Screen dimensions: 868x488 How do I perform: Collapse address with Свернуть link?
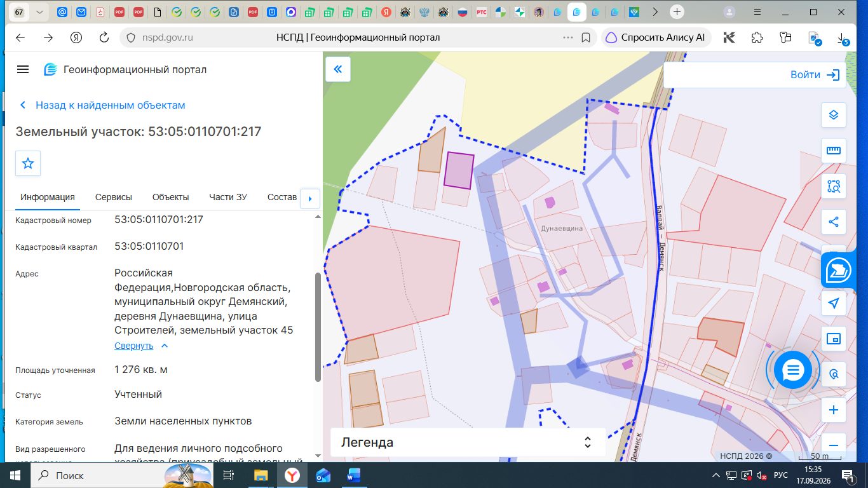click(x=142, y=346)
